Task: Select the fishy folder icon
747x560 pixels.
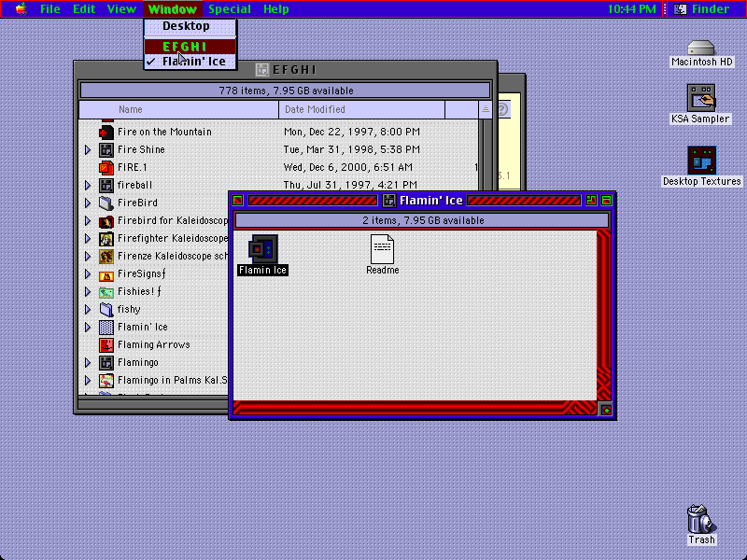Action: coord(106,309)
